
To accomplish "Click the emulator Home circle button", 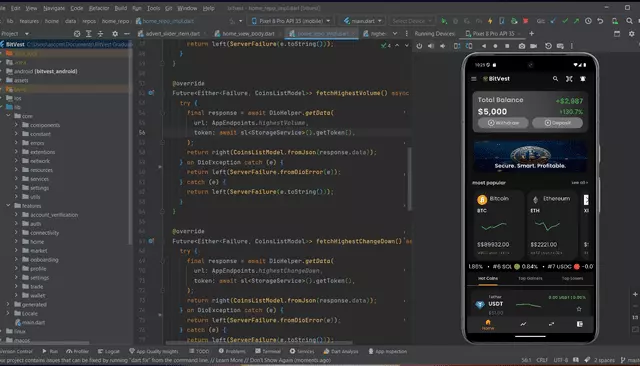I will point(496,46).
